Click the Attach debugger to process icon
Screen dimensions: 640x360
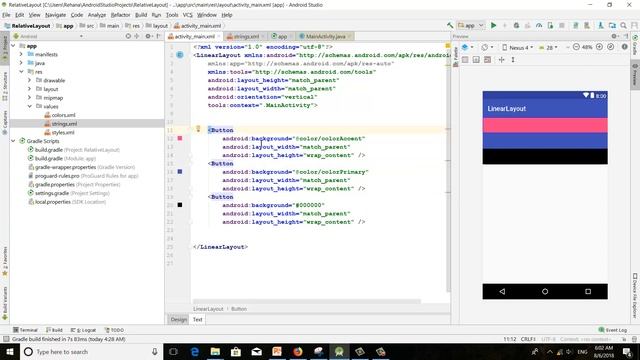tap(550, 25)
